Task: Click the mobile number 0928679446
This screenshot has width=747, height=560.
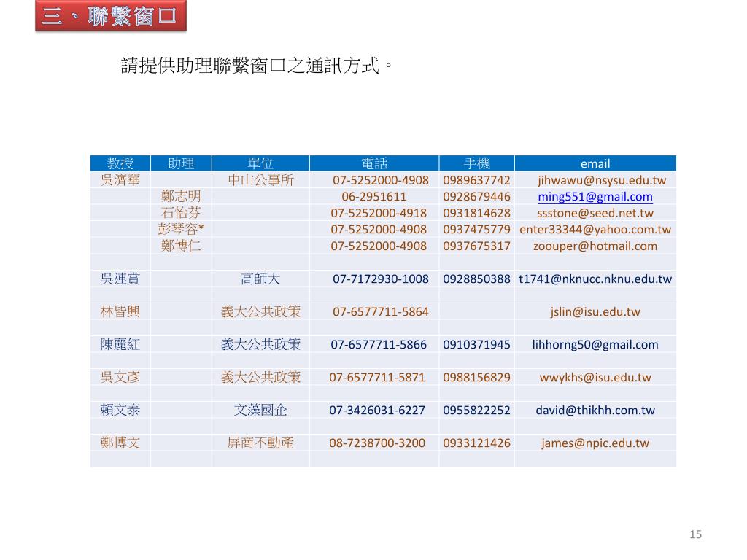Action: 476,197
